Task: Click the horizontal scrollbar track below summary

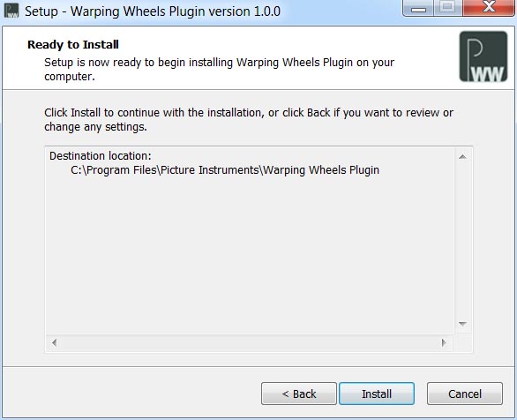Action: coord(250,343)
